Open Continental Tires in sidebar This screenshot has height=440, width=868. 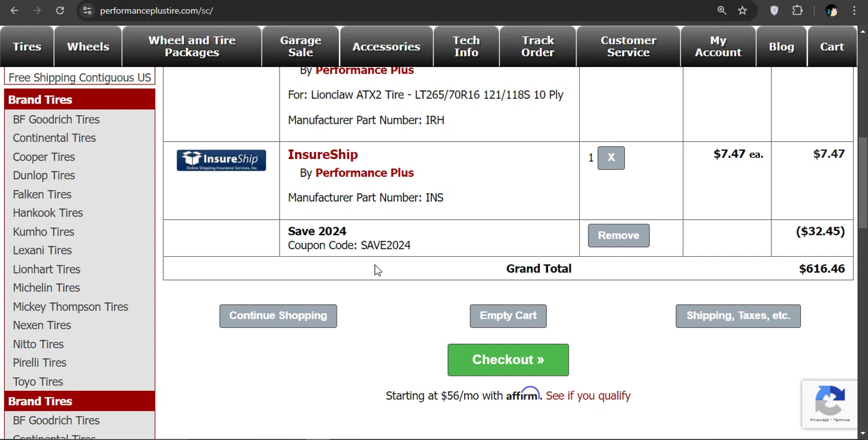[54, 138]
